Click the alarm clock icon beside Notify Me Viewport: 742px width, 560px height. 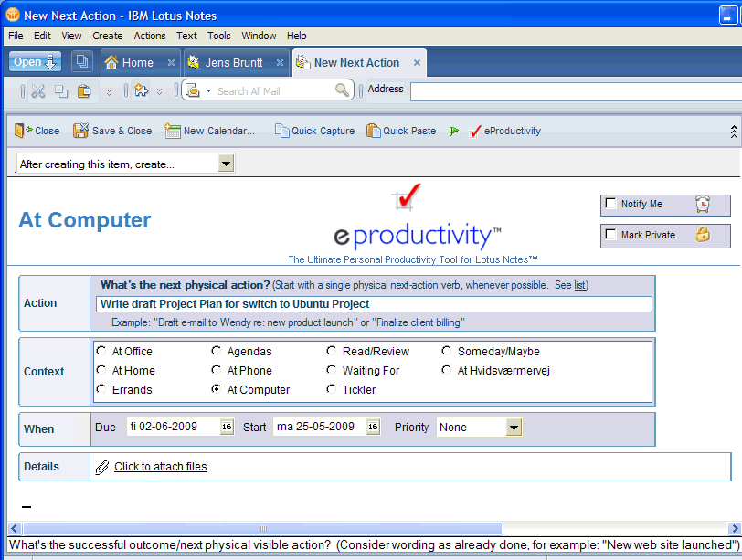pos(703,205)
